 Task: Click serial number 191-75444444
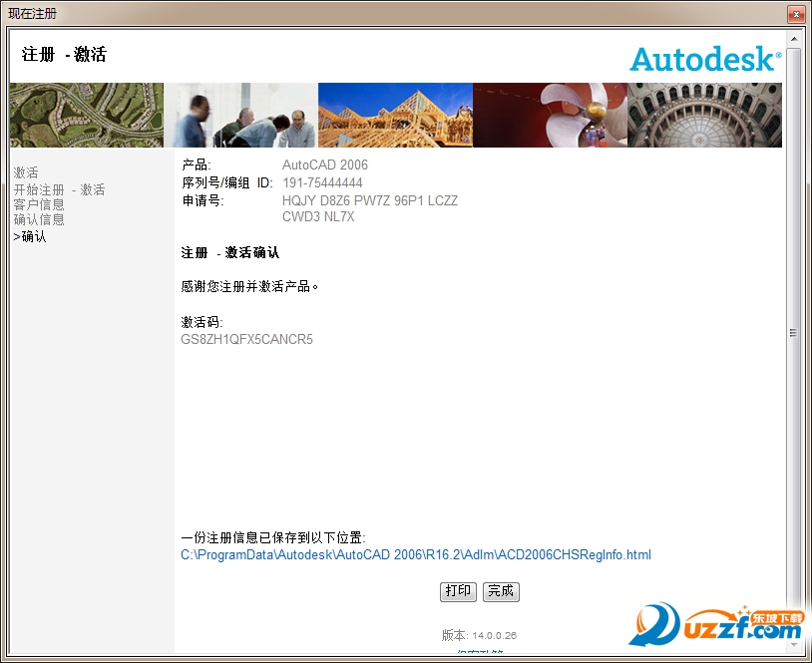coord(322,182)
